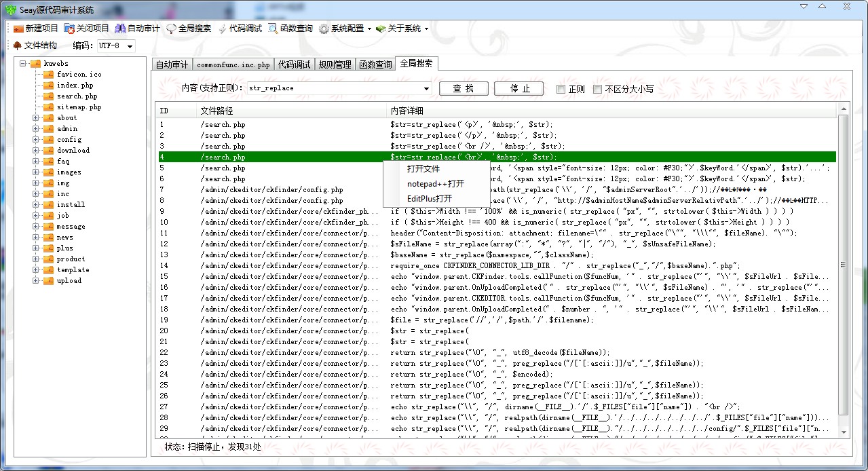Viewport: 868px width, 471px height.
Task: Click the 新建项目 (New Project) toolbar icon
Action: click(18, 29)
